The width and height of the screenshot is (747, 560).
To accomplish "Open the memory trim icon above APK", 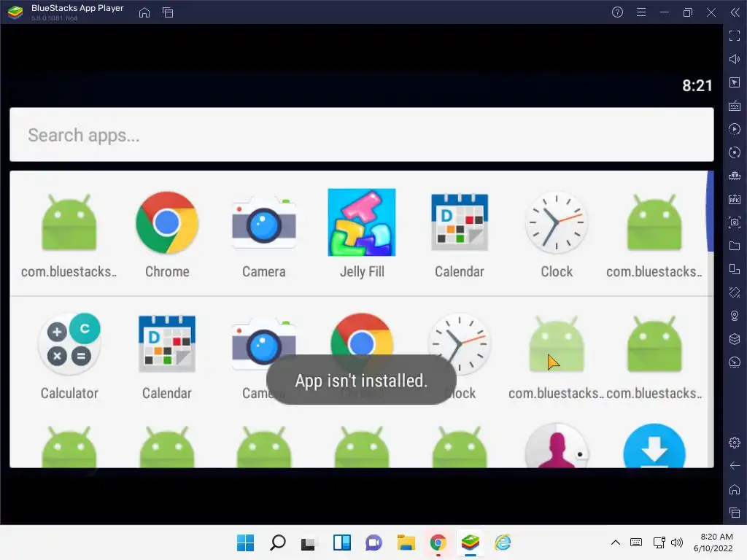I will [x=734, y=176].
